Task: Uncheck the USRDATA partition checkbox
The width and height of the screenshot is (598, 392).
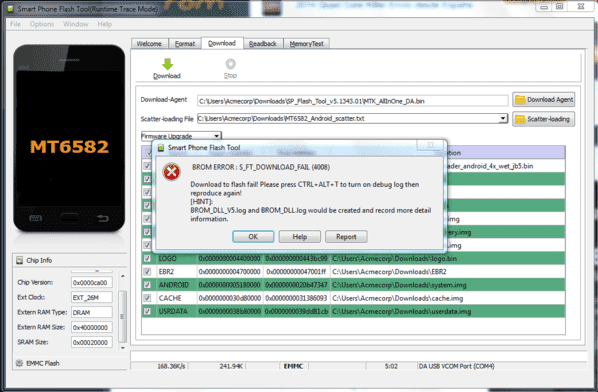Action: click(x=147, y=312)
